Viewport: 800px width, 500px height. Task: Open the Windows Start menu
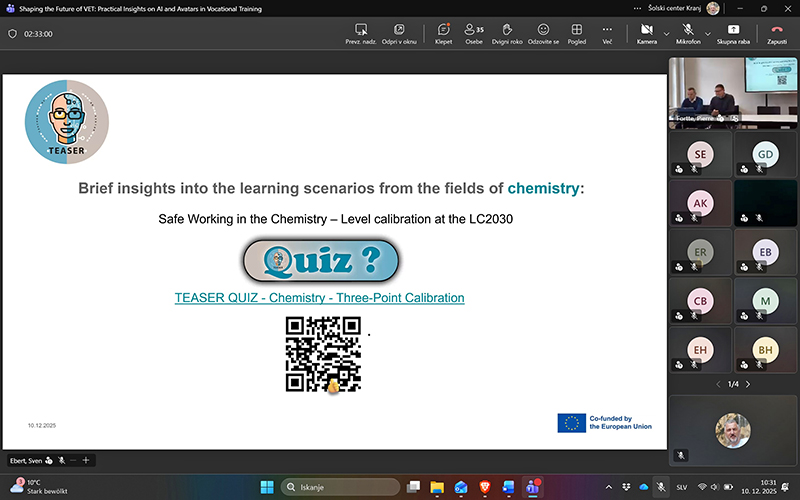(267, 487)
